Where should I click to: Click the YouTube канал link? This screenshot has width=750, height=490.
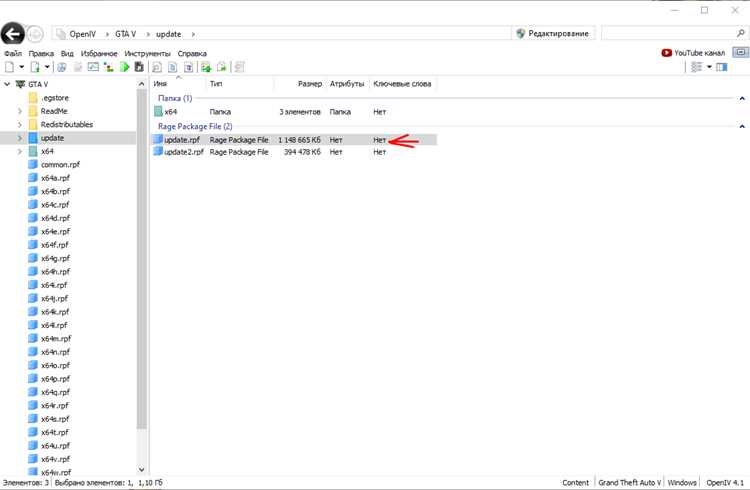tap(694, 53)
